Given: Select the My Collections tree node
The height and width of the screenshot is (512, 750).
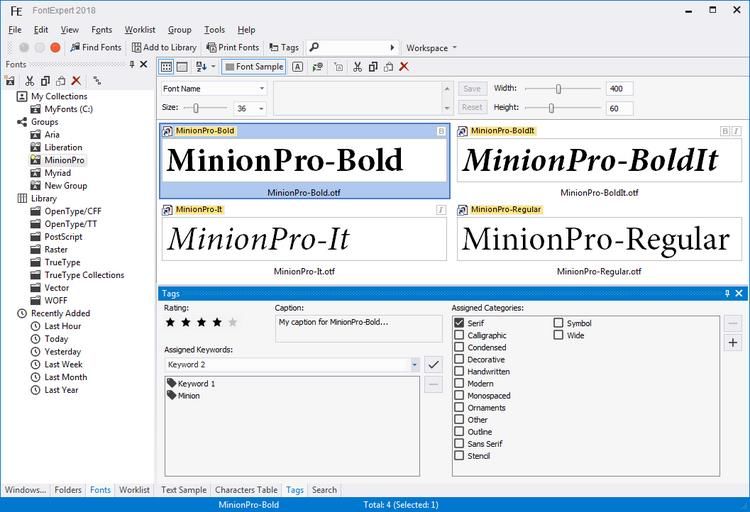Looking at the screenshot, I should pyautogui.click(x=59, y=96).
